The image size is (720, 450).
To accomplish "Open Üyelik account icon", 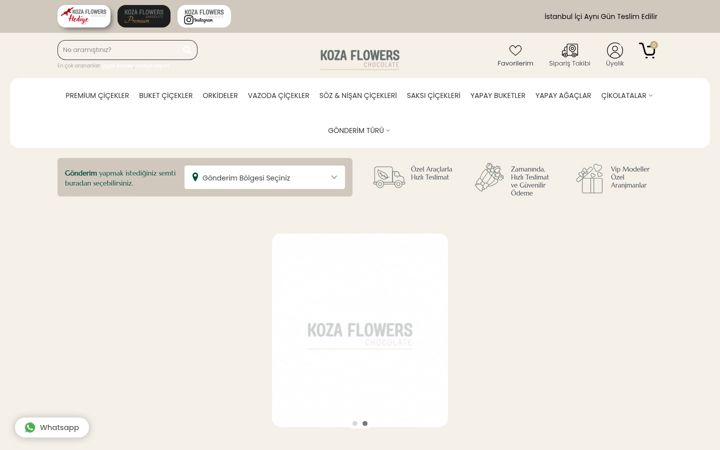I will 614,50.
